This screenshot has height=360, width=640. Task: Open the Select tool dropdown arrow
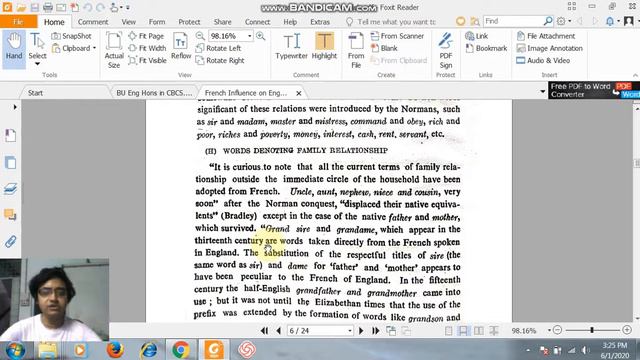[37, 64]
